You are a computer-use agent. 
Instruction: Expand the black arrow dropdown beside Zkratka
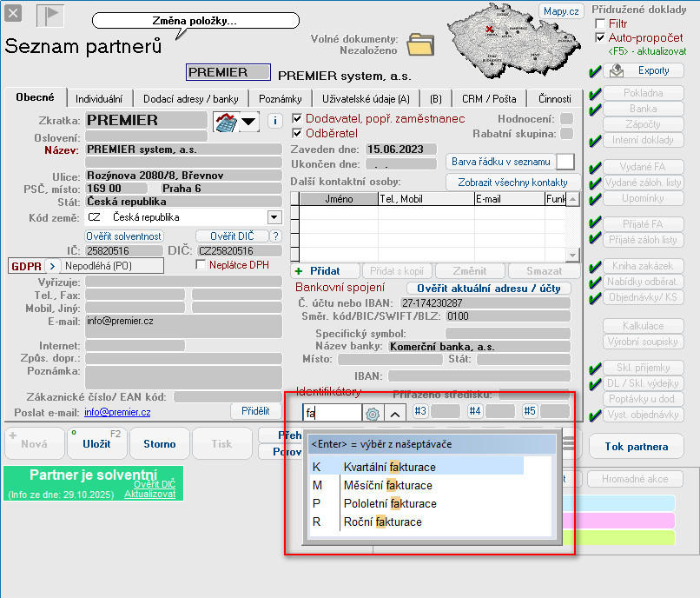pos(249,121)
